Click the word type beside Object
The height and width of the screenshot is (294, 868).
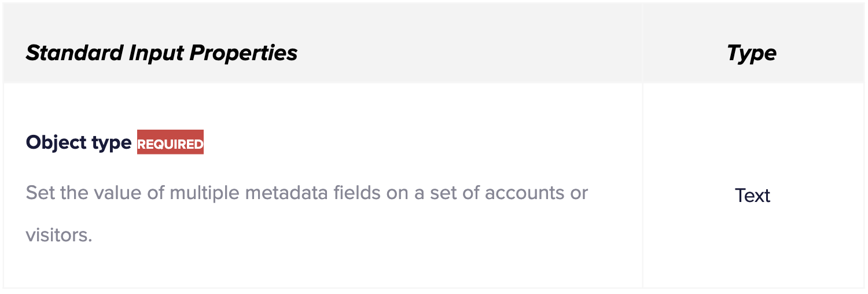click(112, 144)
